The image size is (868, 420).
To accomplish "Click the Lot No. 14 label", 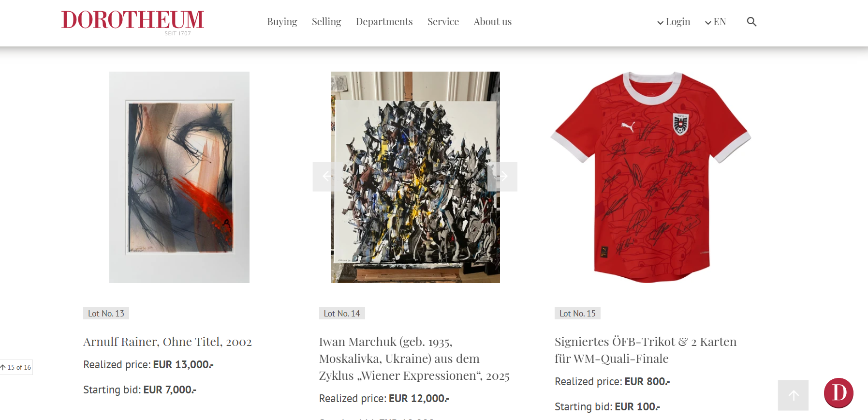I will pos(342,314).
